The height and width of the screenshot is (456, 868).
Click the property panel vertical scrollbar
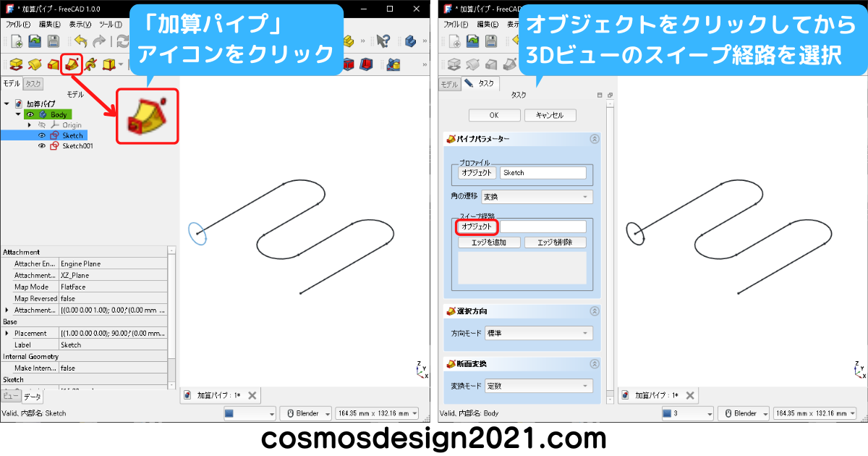(171, 316)
